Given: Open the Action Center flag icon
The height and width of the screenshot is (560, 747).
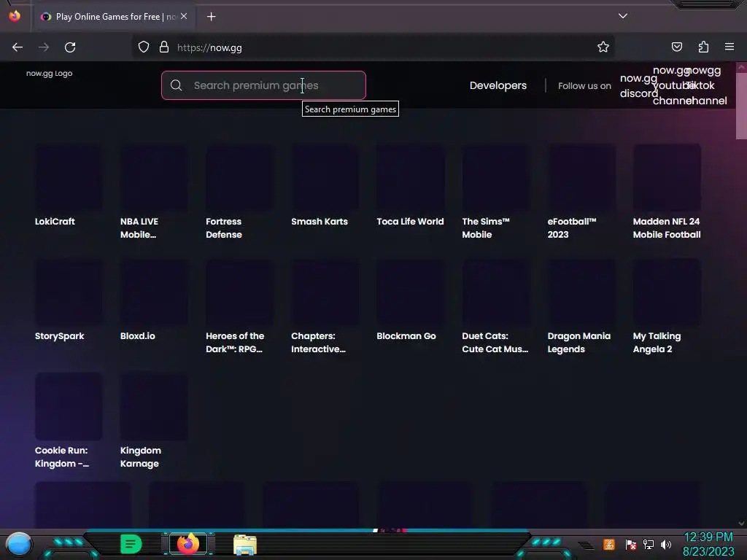Looking at the screenshot, I should click(x=631, y=544).
